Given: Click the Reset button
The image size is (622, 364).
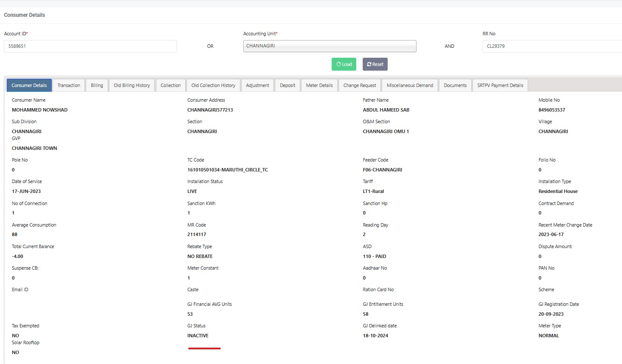Looking at the screenshot, I should [375, 64].
